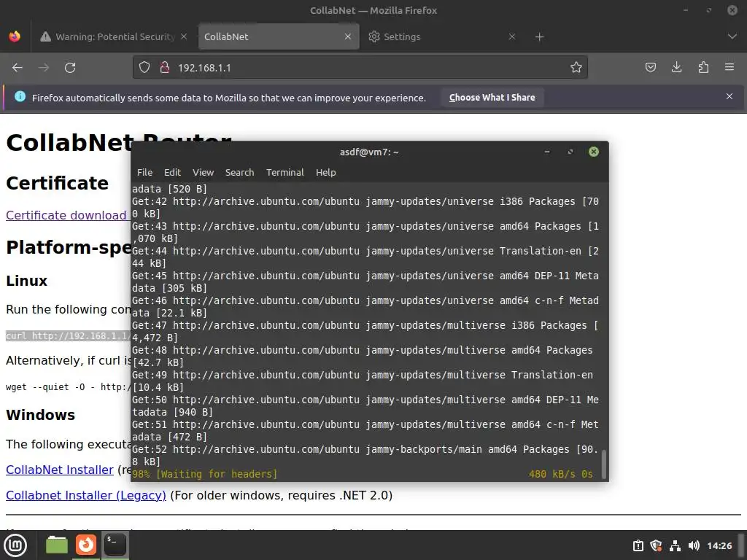Open the CollabNet Installer link

60,470
